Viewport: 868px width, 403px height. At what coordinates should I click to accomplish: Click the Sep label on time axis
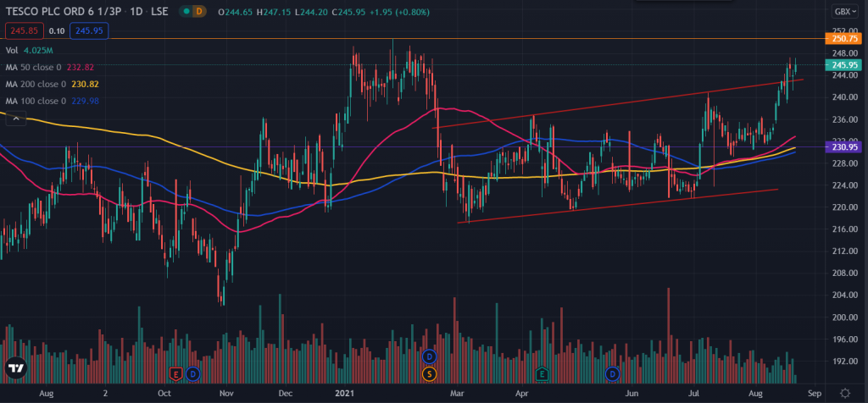coord(813,394)
